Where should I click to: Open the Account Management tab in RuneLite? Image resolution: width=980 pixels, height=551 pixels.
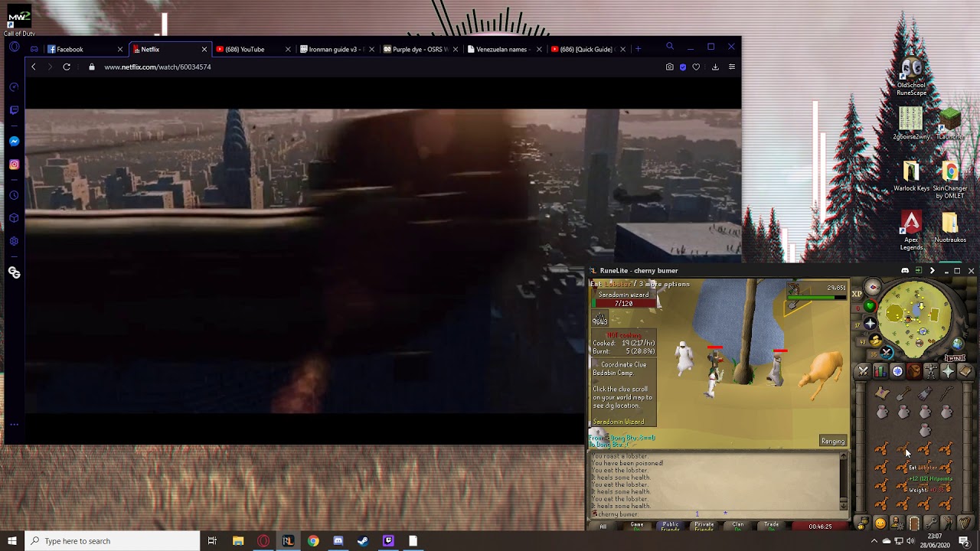[x=897, y=523]
